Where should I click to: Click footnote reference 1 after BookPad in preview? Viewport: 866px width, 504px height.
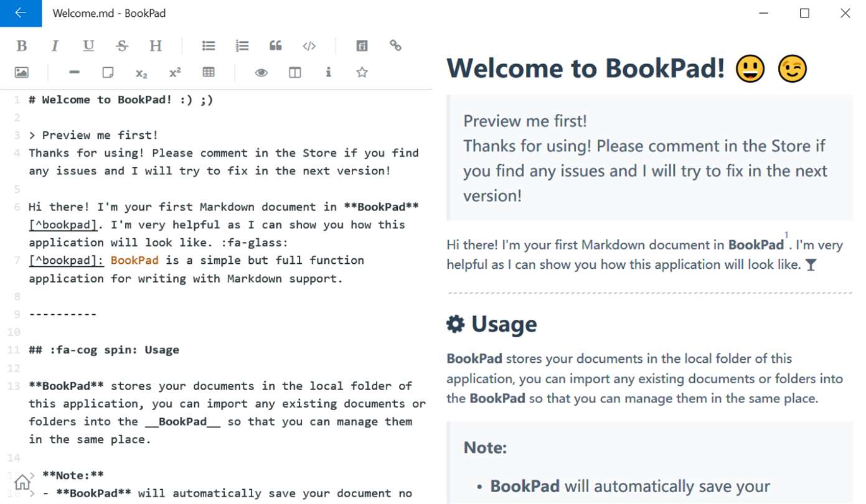click(x=786, y=235)
